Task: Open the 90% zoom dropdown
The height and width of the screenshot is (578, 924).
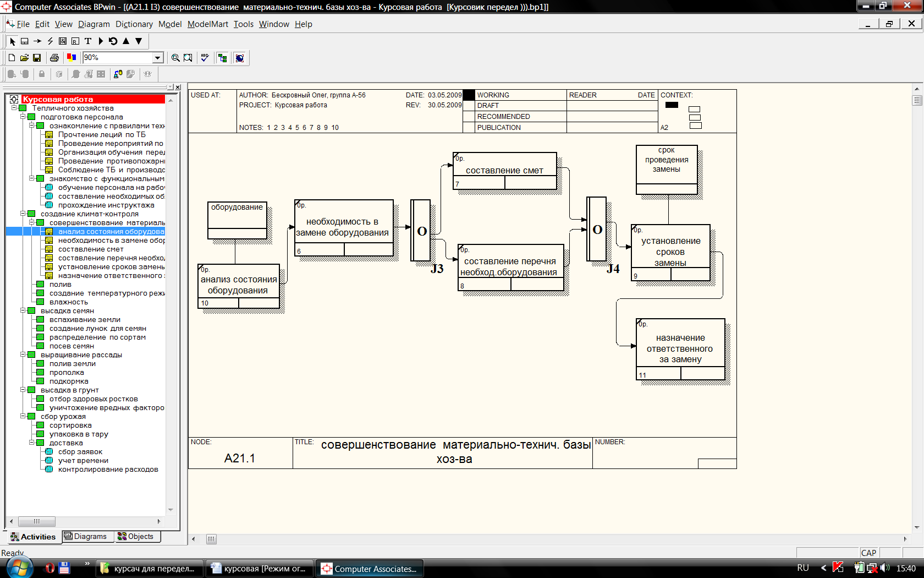Action: coord(158,58)
